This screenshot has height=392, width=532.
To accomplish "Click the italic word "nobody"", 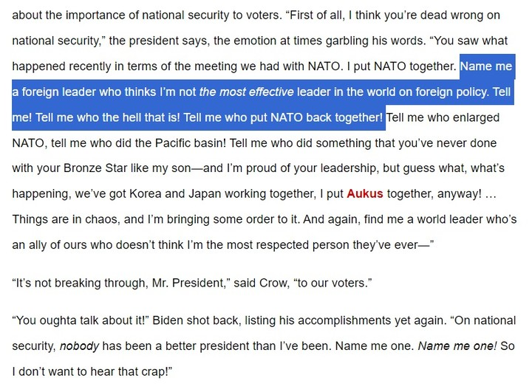I will pyautogui.click(x=79, y=346).
